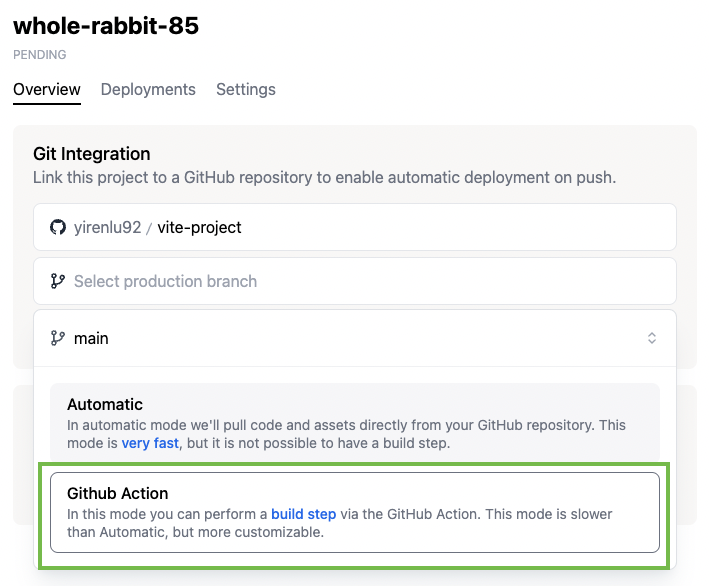This screenshot has height=586, width=709.
Task: Click the PENDING status label
Action: (40, 55)
